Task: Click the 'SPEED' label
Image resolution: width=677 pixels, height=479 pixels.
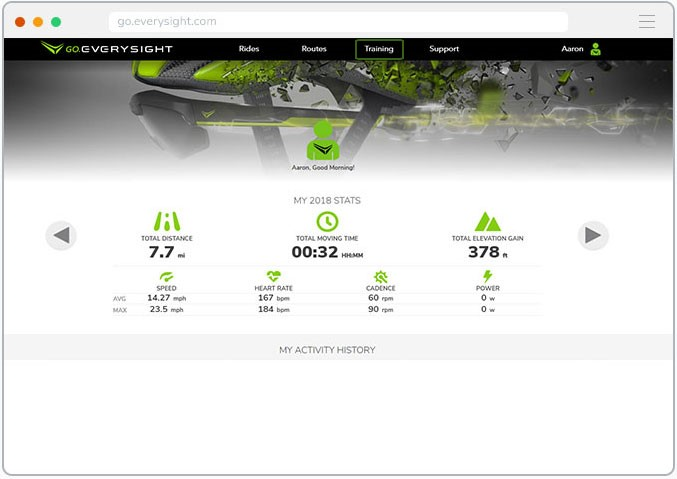Action: pos(166,288)
